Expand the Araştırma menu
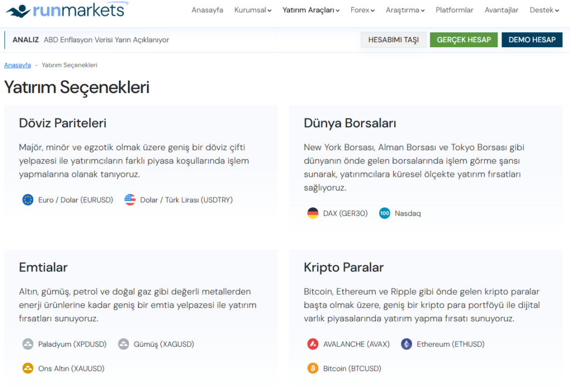The width and height of the screenshot is (570, 392). coord(405,10)
